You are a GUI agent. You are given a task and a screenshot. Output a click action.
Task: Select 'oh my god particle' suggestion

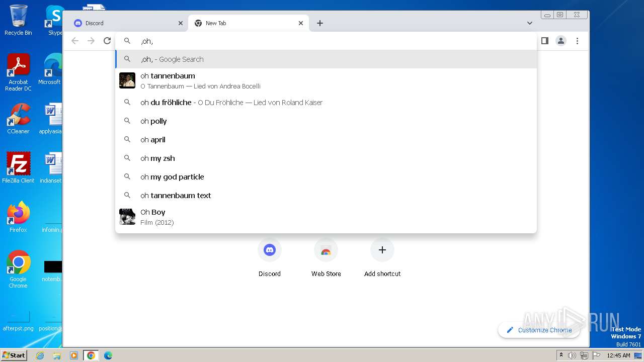point(326,177)
